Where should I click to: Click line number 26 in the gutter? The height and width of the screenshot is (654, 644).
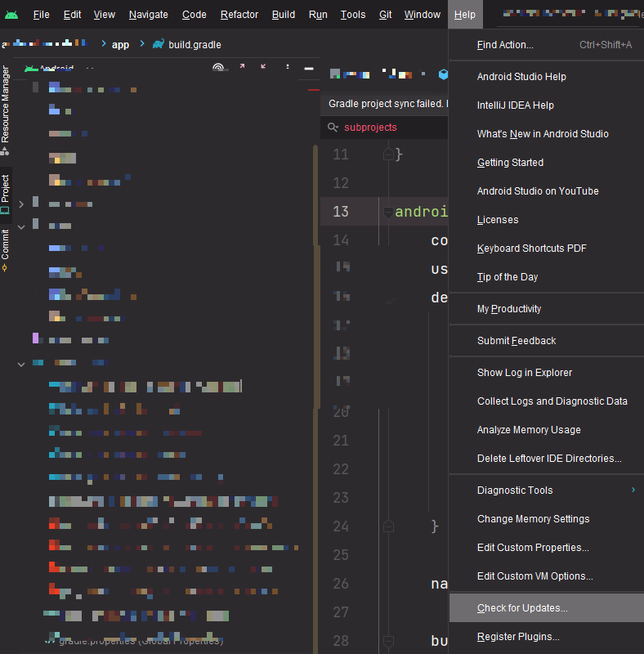pos(340,584)
